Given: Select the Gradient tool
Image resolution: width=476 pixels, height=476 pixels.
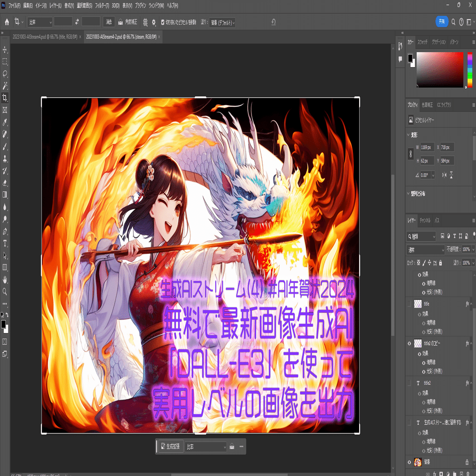Looking at the screenshot, I should click(5, 195).
